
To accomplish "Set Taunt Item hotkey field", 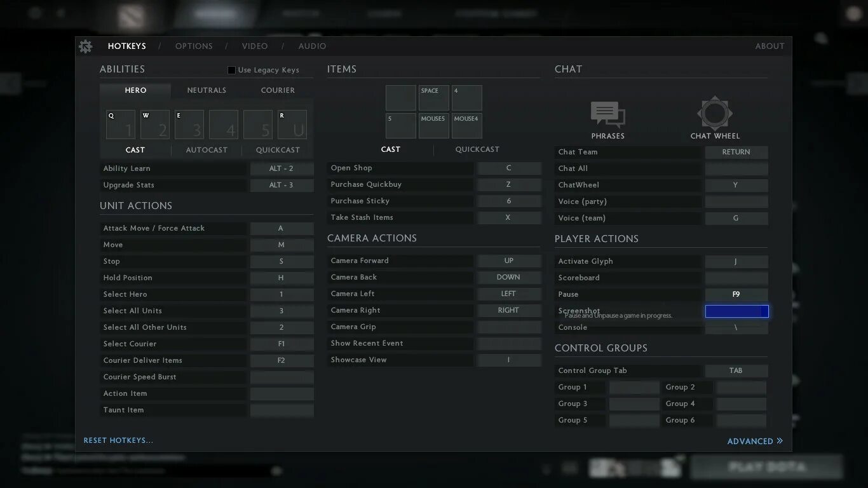I will tap(281, 410).
